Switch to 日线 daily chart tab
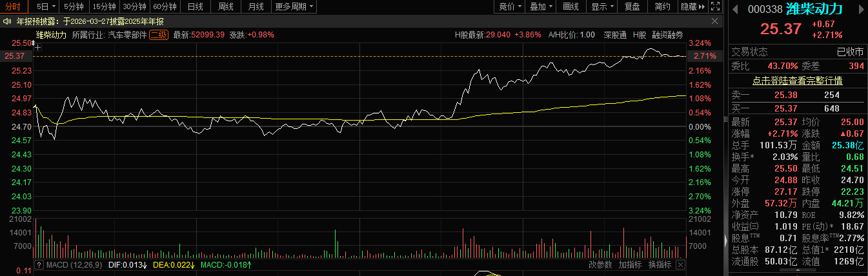Screen dimensions: 868x276 195,7
